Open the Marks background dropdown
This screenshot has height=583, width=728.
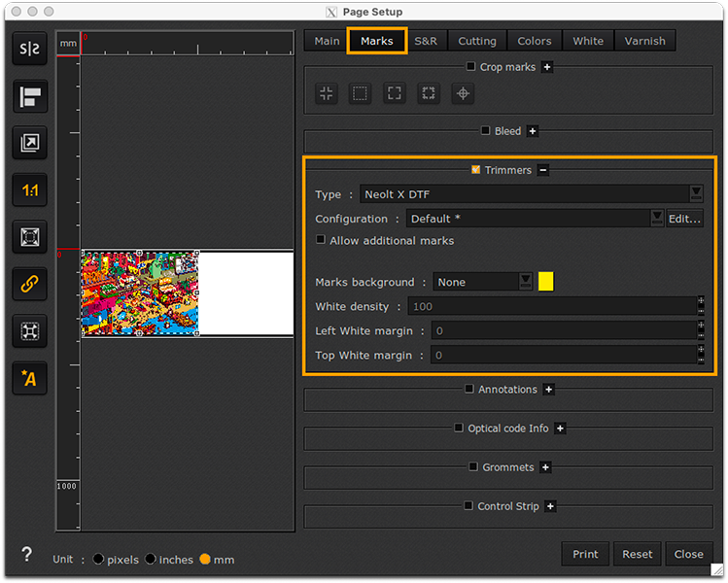point(482,282)
